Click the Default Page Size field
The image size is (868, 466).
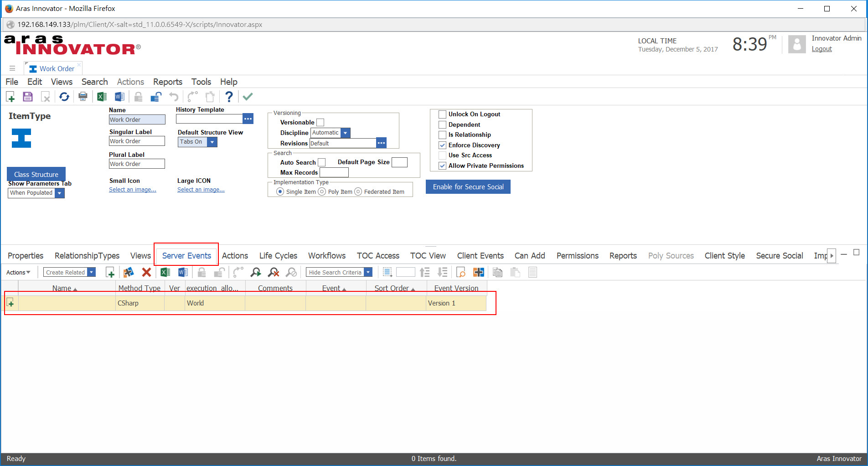[x=399, y=162]
